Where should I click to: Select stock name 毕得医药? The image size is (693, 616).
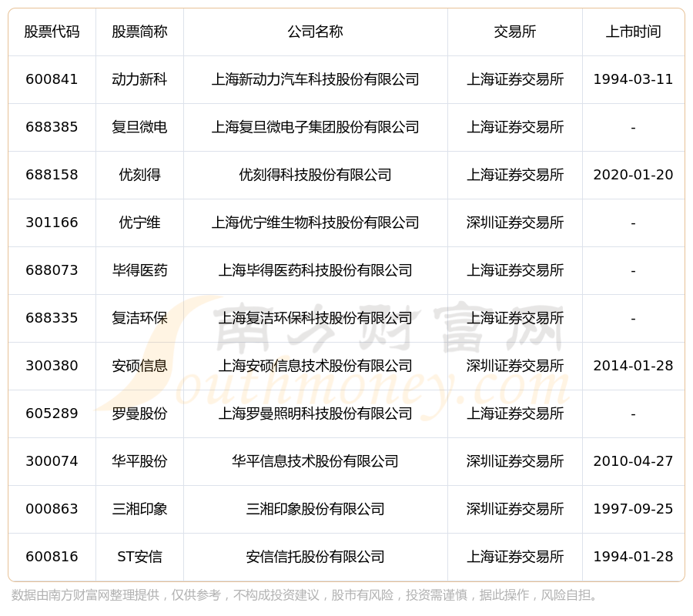(139, 270)
